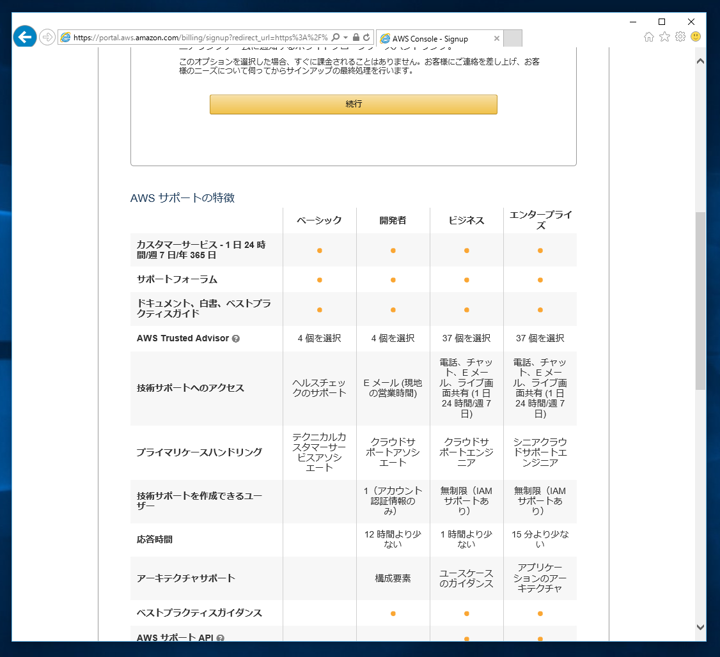This screenshot has height=657, width=720.
Task: Click the AWS サポートの特徴 heading
Action: point(182,198)
